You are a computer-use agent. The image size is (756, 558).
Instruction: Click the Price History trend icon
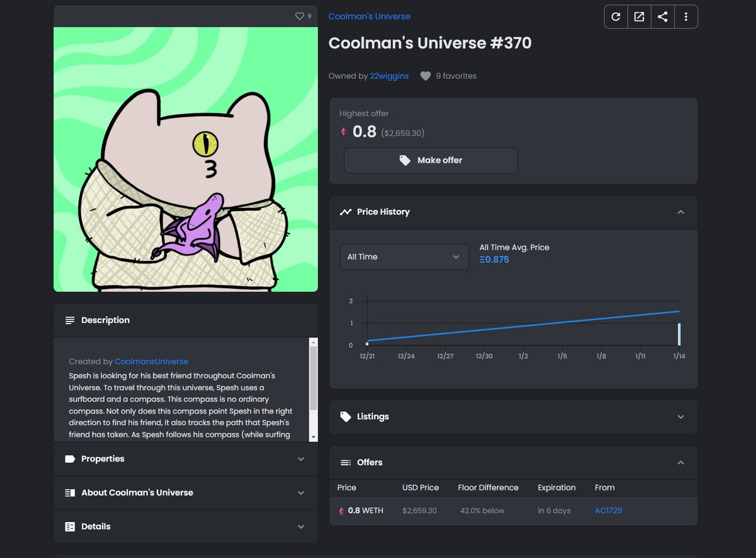tap(345, 212)
